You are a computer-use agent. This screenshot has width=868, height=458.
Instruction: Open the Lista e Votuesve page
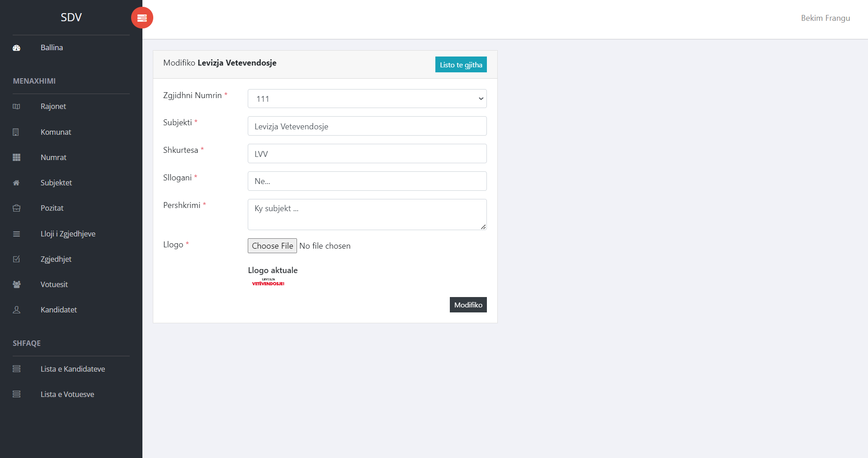67,394
